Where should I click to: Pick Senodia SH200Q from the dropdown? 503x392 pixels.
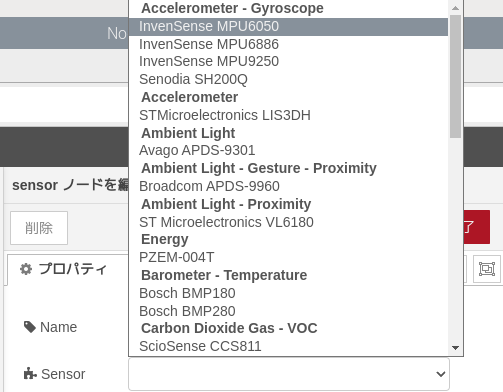tap(288, 79)
